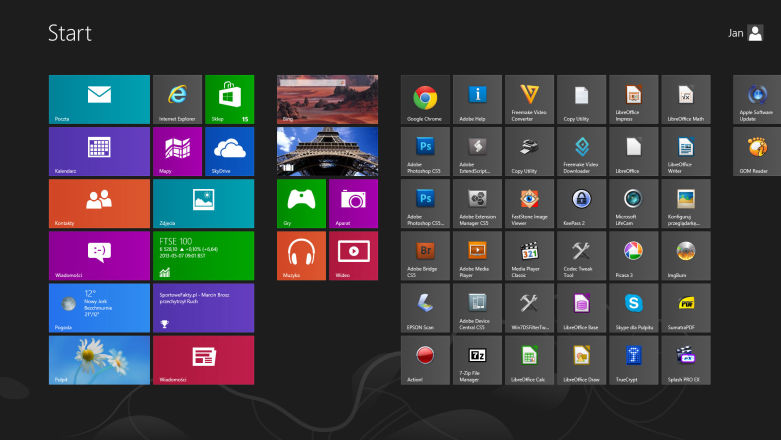The height and width of the screenshot is (440, 781).
Task: Launch Adobe Bridge CS5
Action: 425,256
